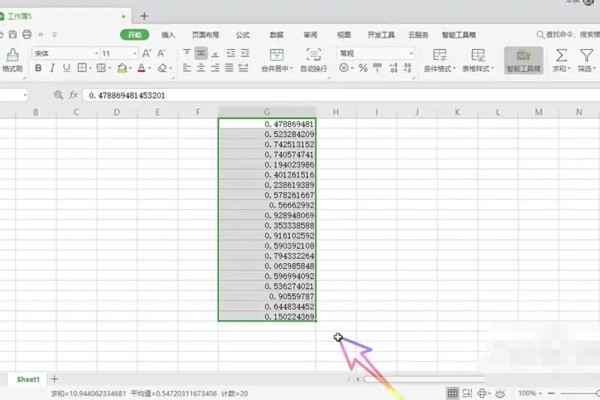Viewport: 600px width, 400px height.
Task: Align cell content to bottom
Action: pos(215,53)
